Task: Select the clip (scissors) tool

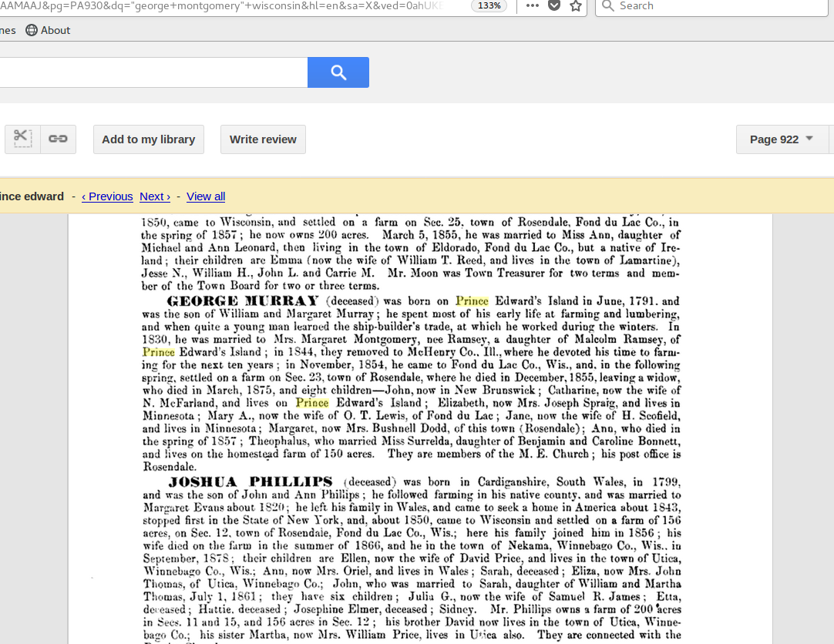Action: coord(22,139)
